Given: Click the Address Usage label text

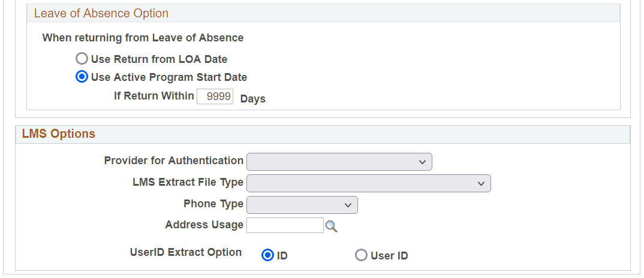Looking at the screenshot, I should (x=204, y=225).
